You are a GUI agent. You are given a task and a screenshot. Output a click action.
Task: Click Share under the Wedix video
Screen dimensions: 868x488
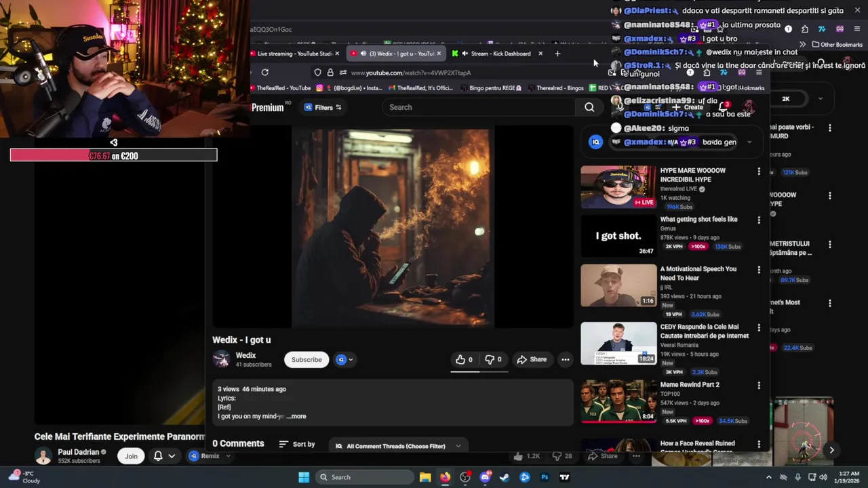tap(532, 359)
